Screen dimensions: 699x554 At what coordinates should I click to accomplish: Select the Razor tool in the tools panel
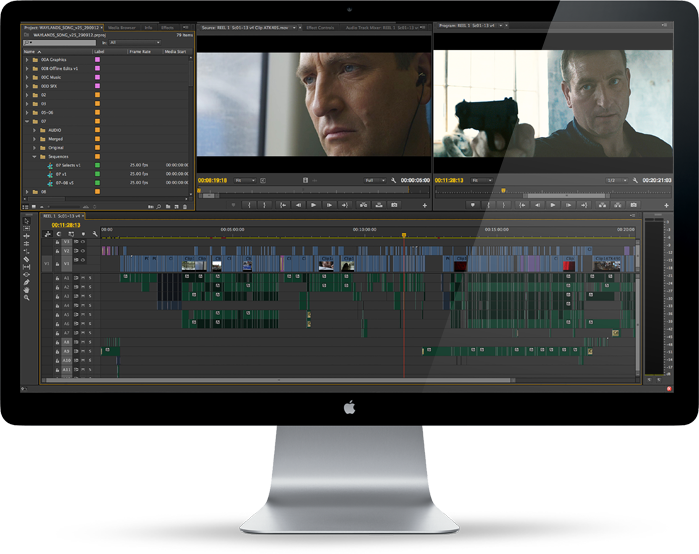point(27,259)
